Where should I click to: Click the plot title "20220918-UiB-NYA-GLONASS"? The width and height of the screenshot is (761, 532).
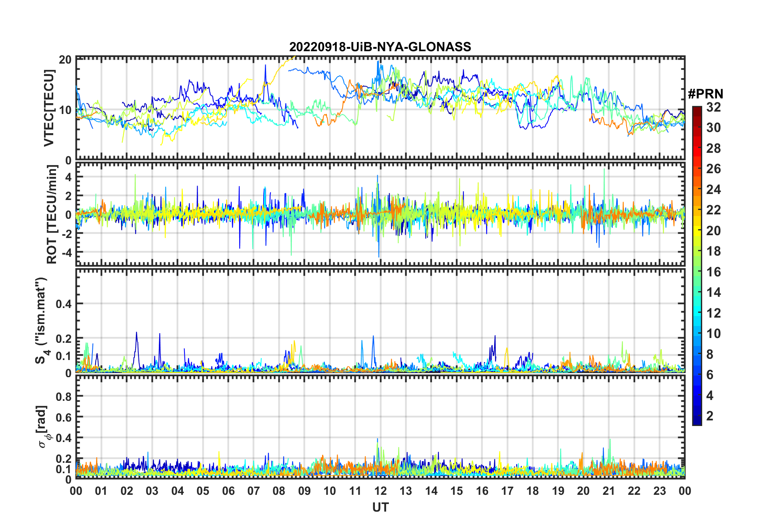pyautogui.click(x=380, y=47)
